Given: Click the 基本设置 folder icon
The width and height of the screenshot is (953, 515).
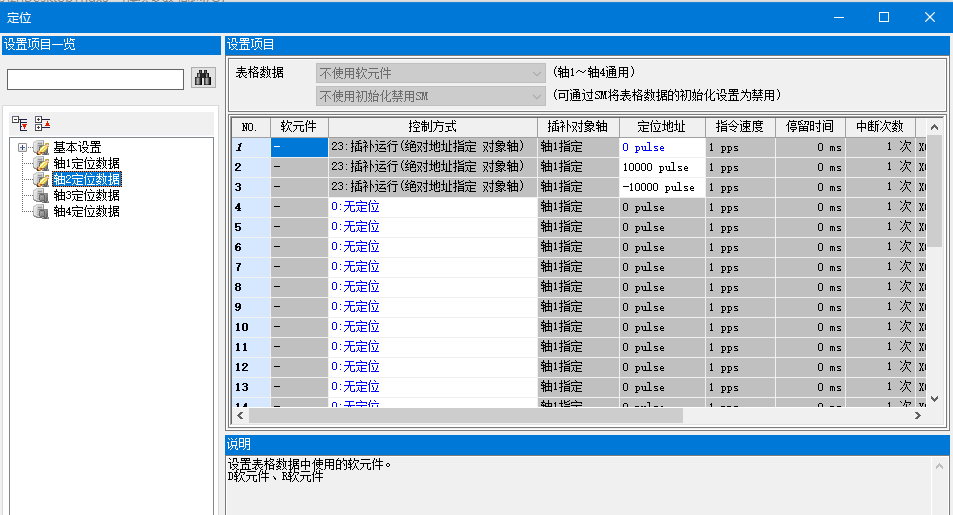Looking at the screenshot, I should 41,148.
